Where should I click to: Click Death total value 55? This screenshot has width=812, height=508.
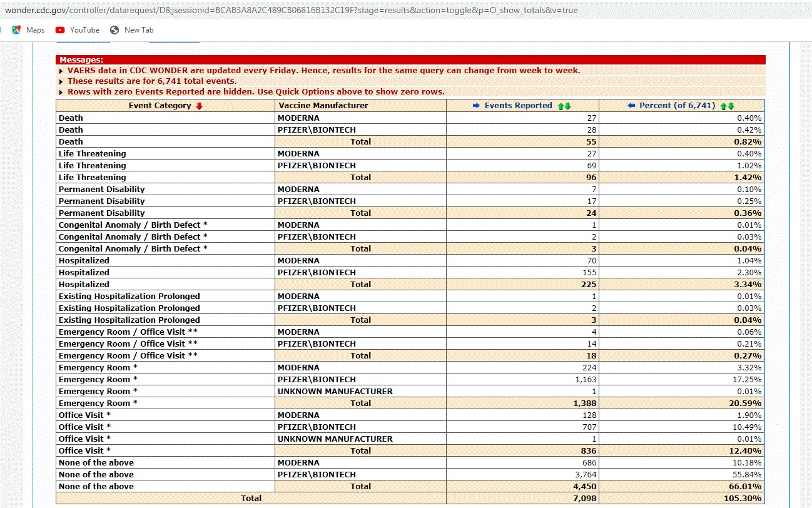point(591,141)
